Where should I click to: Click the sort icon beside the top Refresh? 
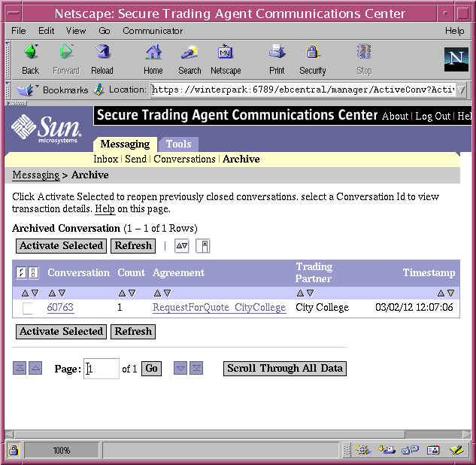click(181, 246)
